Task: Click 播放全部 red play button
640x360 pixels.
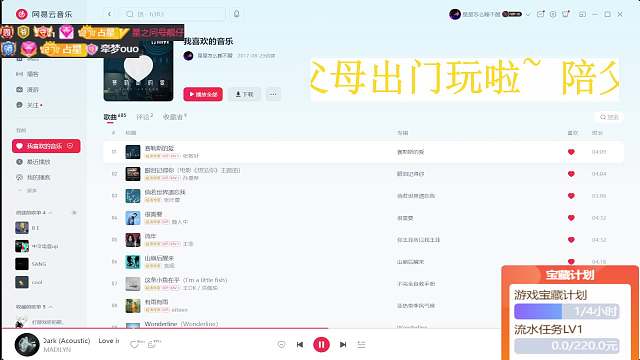Action: (203, 94)
